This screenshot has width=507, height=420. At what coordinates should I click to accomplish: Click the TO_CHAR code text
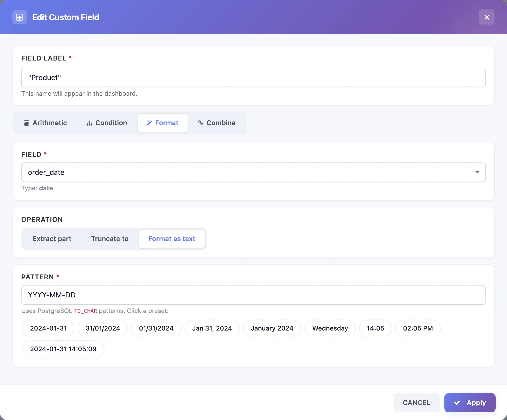click(86, 311)
